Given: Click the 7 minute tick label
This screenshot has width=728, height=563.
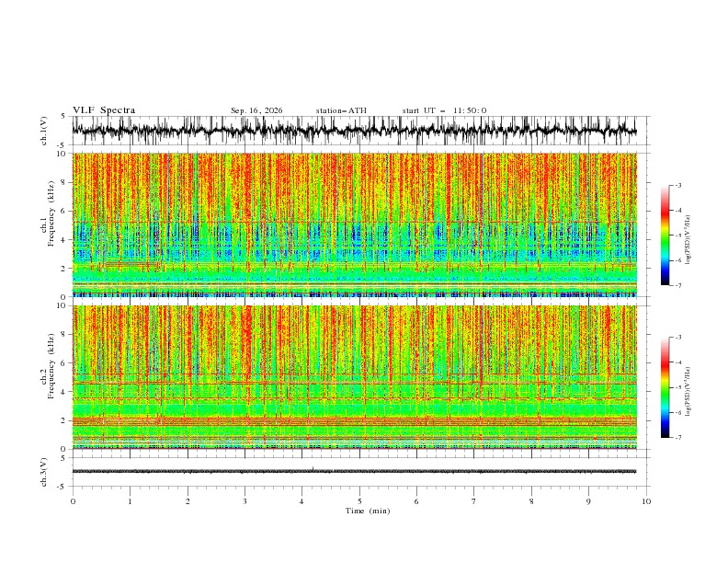Looking at the screenshot, I should (474, 501).
